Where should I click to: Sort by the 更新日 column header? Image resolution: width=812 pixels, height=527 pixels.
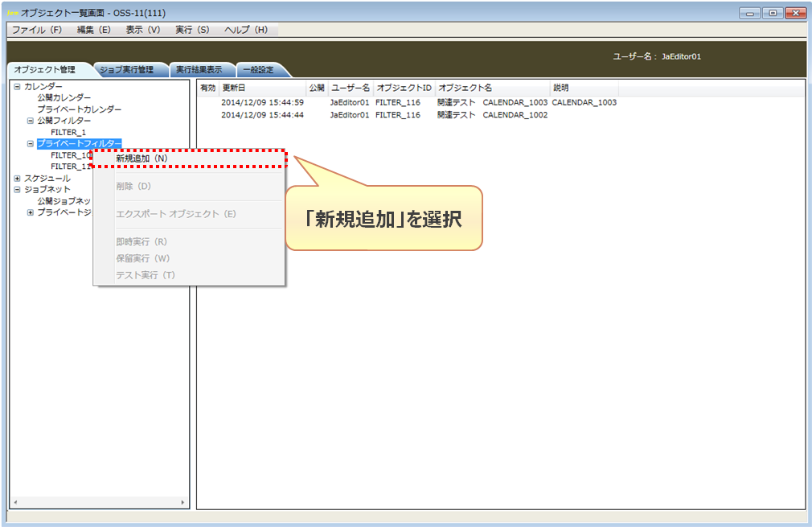point(263,88)
